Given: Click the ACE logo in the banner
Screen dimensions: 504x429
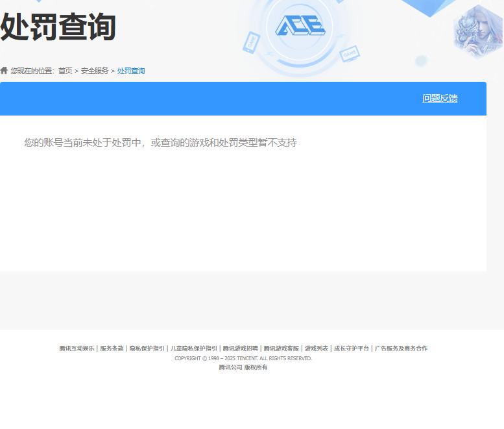Looking at the screenshot, I should click(x=300, y=25).
